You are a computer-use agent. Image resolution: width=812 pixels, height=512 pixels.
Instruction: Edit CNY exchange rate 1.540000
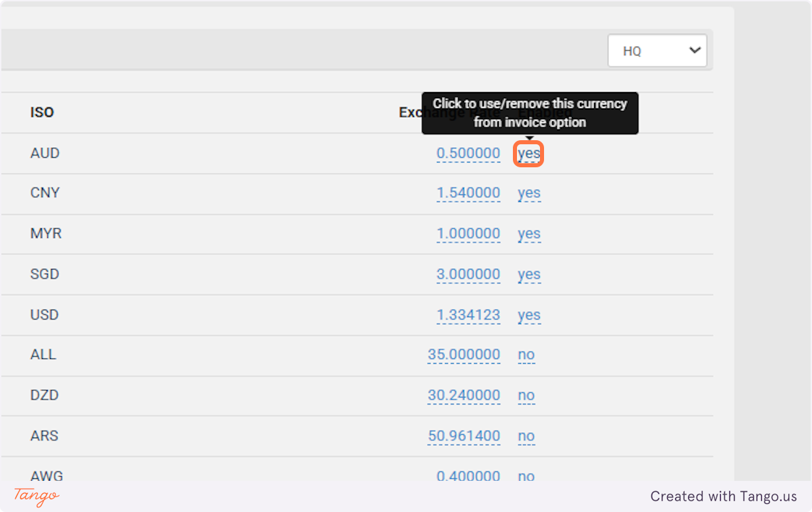(468, 193)
